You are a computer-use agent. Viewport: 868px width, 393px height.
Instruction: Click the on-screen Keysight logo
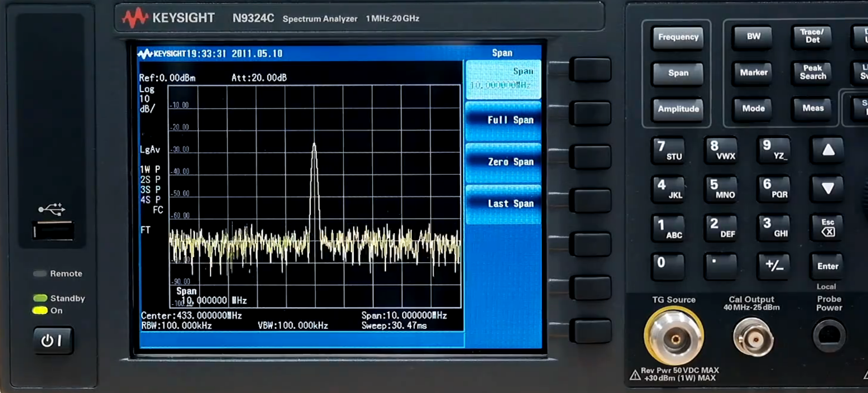click(x=161, y=54)
